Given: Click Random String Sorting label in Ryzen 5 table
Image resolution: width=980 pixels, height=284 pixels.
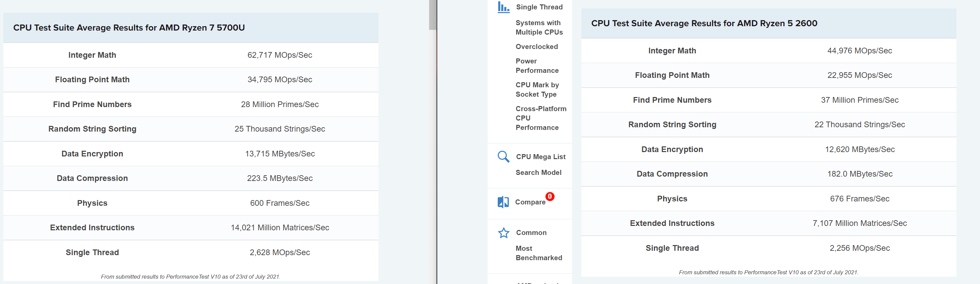Looking at the screenshot, I should (x=672, y=125).
